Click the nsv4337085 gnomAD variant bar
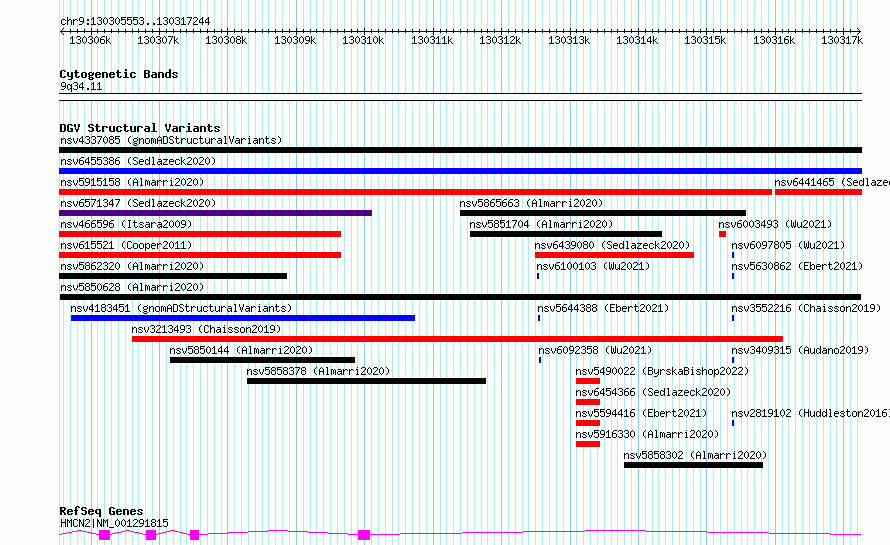Screen dimensions: 890x545 pos(460,150)
